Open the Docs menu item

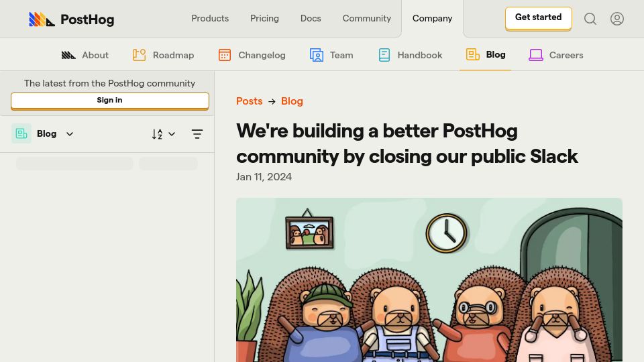click(311, 19)
